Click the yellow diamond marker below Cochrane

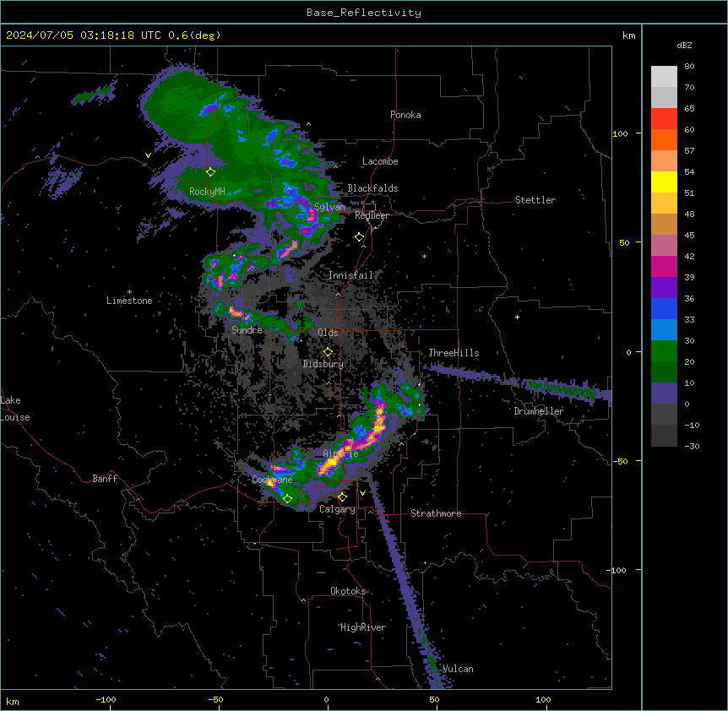pos(287,499)
